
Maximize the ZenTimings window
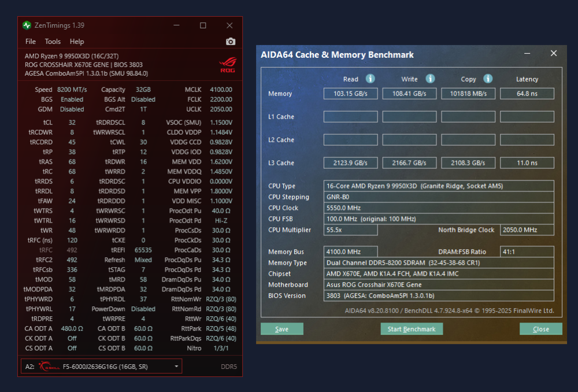click(x=203, y=25)
